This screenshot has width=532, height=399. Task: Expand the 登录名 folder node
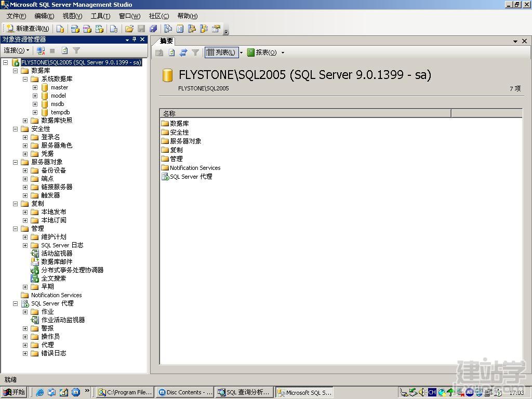click(x=25, y=137)
